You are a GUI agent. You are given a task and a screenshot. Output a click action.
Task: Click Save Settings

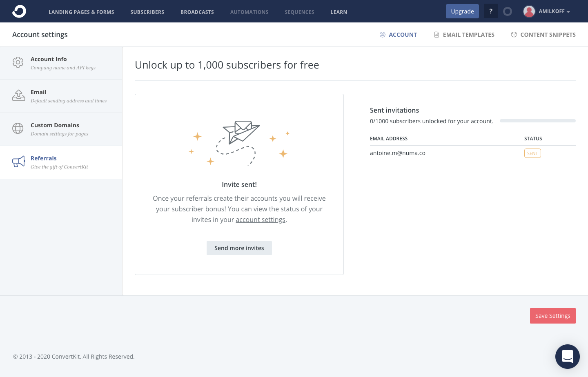tap(552, 315)
